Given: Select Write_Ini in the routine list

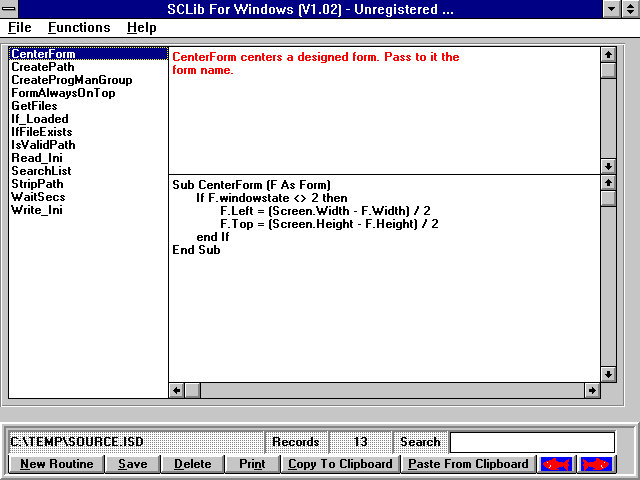Looking at the screenshot, I should coord(37,210).
